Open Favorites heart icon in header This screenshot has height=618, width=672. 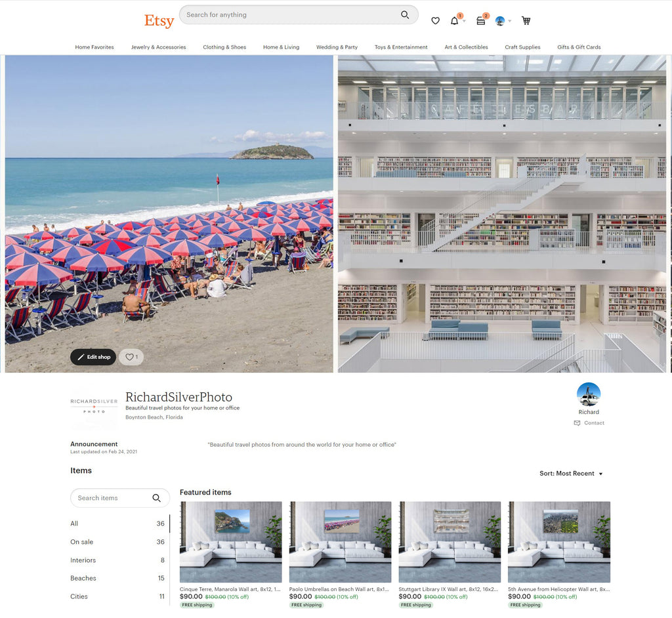click(x=435, y=21)
